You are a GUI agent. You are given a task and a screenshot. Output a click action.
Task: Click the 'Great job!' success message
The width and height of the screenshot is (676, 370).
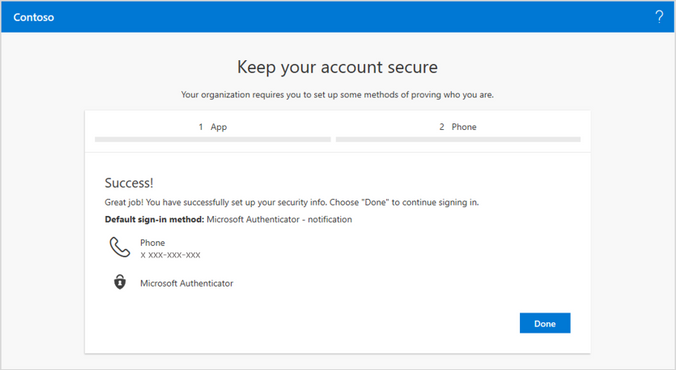pyautogui.click(x=292, y=202)
